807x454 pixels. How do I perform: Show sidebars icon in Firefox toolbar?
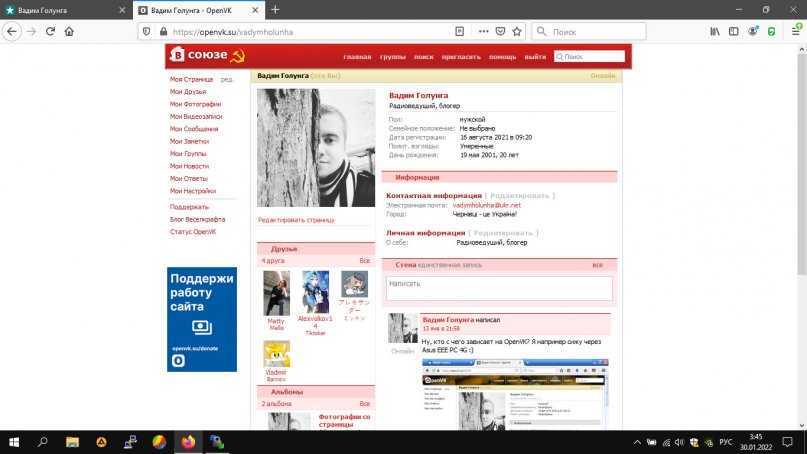[734, 31]
